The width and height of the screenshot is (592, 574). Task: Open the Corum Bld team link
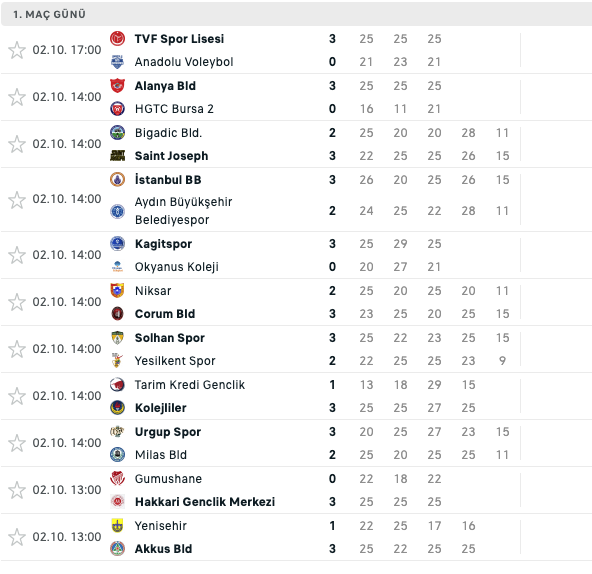tap(165, 314)
